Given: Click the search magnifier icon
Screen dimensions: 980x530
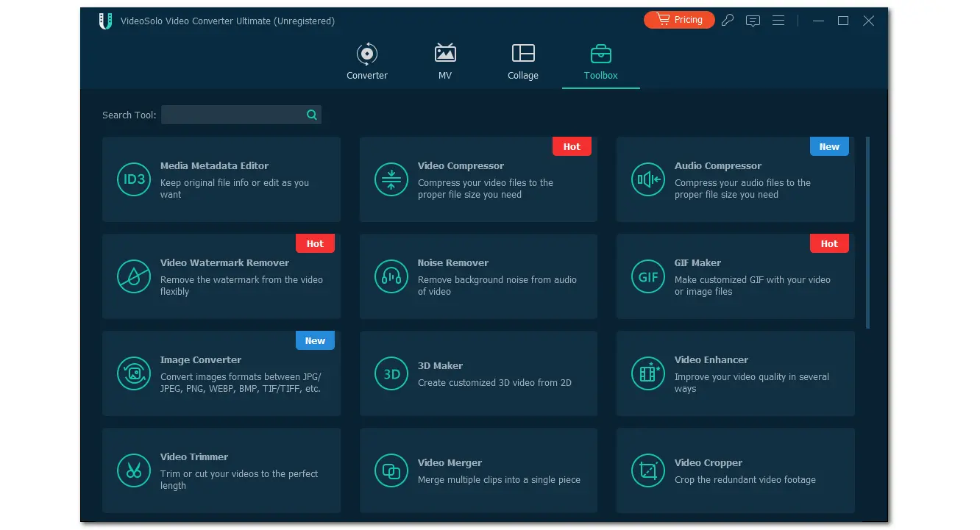Looking at the screenshot, I should point(312,115).
